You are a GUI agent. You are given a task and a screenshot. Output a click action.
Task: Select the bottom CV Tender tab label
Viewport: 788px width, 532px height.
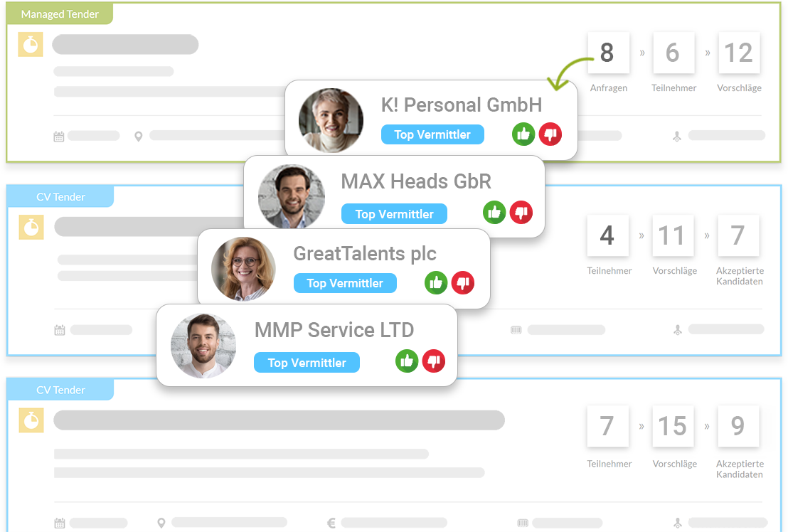pyautogui.click(x=60, y=390)
